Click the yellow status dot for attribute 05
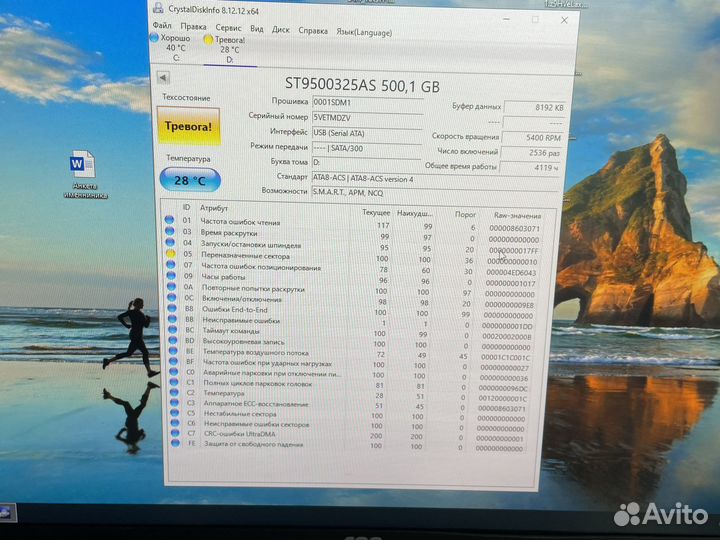Viewport: 720px width, 540px height. 169,255
